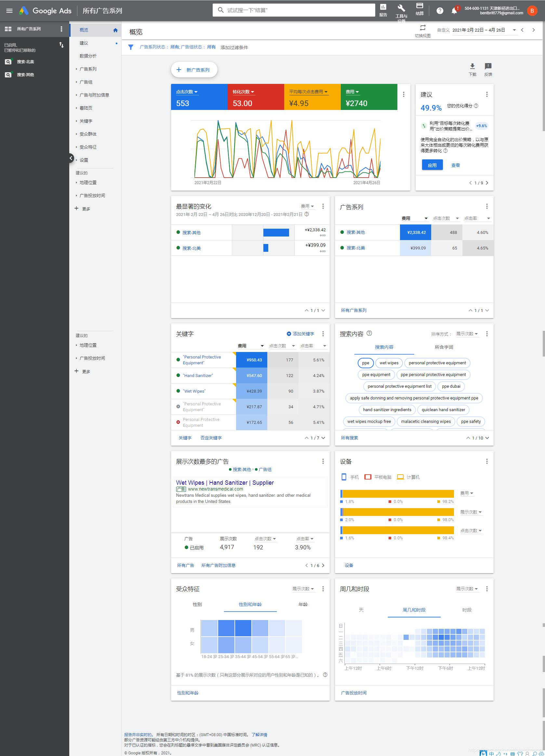Viewport: 545px width, 756px height.
Task: Open 排序方式 展示次数 dropdown
Action: pos(467,334)
